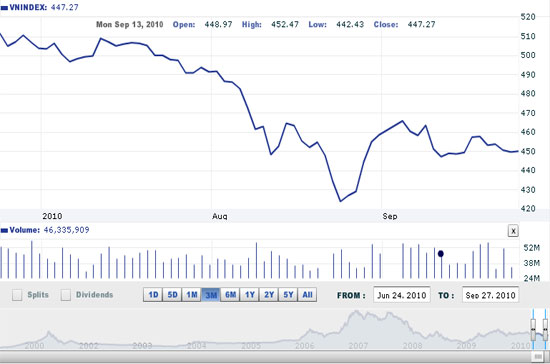Switch to the 1M range
This screenshot has width=550, height=364.
coord(192,295)
